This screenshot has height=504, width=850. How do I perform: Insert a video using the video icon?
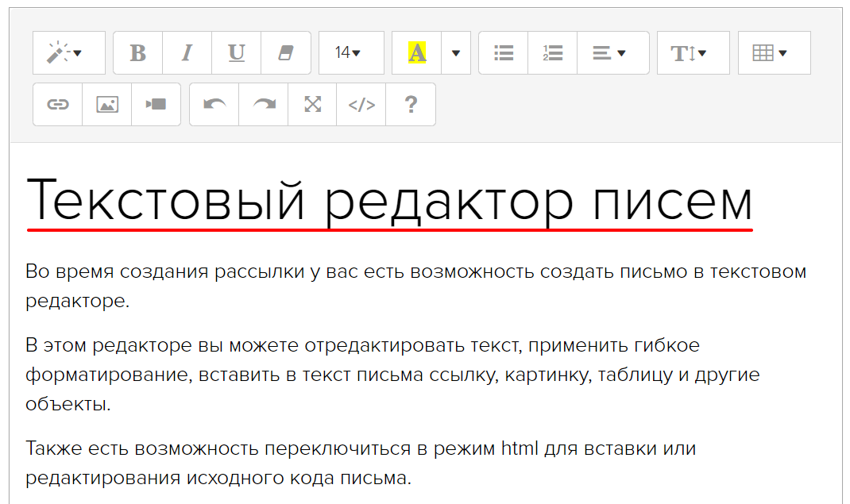click(x=156, y=105)
